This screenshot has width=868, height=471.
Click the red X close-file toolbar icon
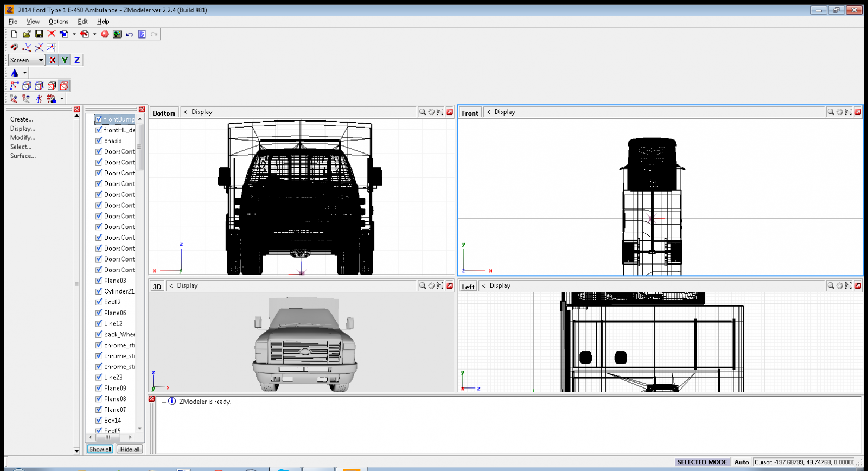(x=52, y=34)
